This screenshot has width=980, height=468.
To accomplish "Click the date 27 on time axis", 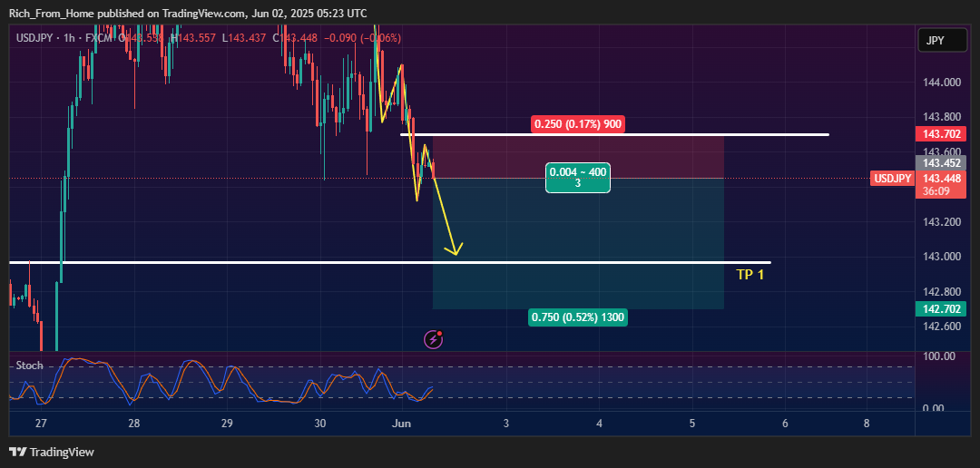I will click(41, 424).
